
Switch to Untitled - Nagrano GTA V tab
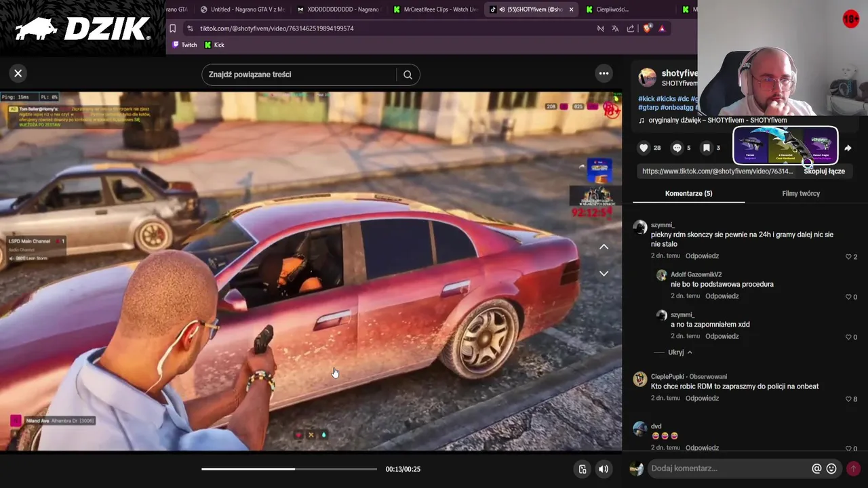(x=242, y=9)
